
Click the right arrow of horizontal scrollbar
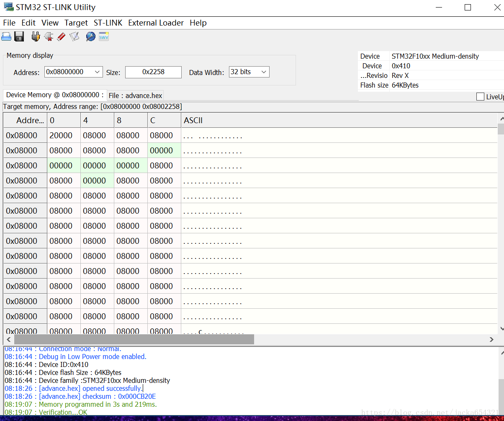tap(491, 339)
